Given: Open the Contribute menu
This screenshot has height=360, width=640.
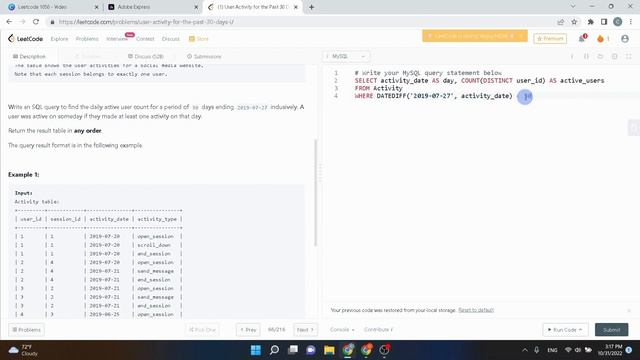Looking at the screenshot, I should (378, 329).
